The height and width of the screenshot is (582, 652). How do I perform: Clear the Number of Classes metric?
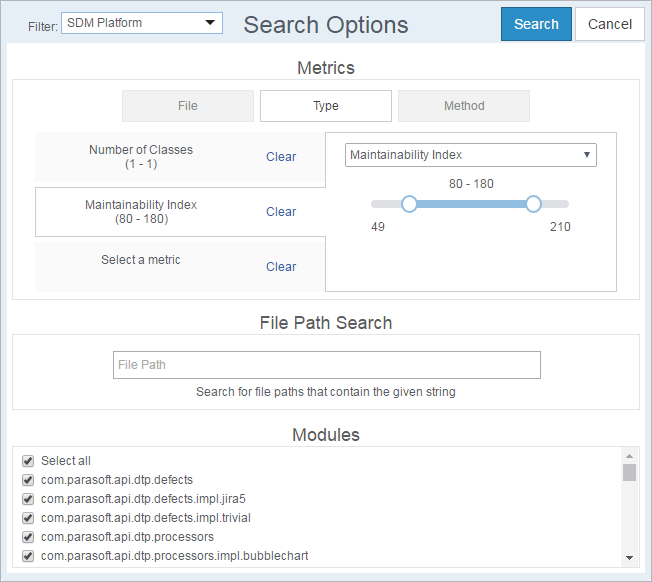281,157
